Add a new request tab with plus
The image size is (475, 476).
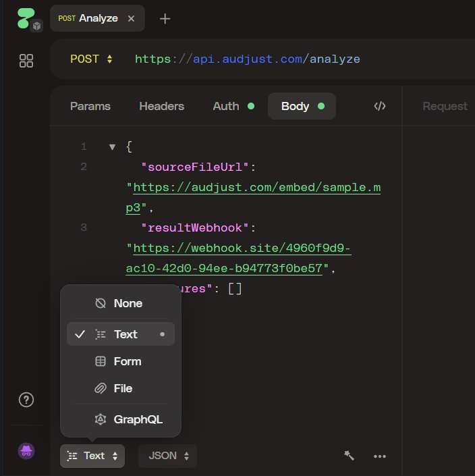pos(165,19)
